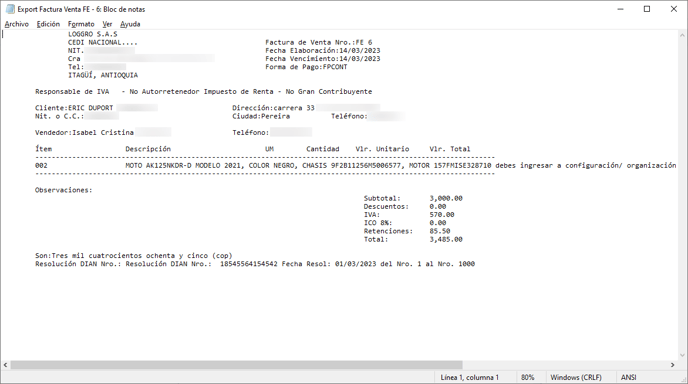Click the ANSI encoding status field

(628, 377)
